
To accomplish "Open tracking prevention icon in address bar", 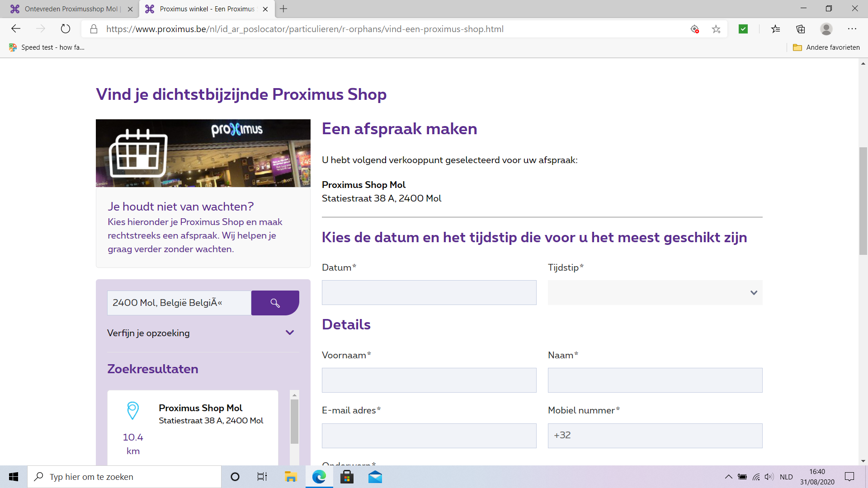I will click(x=695, y=29).
